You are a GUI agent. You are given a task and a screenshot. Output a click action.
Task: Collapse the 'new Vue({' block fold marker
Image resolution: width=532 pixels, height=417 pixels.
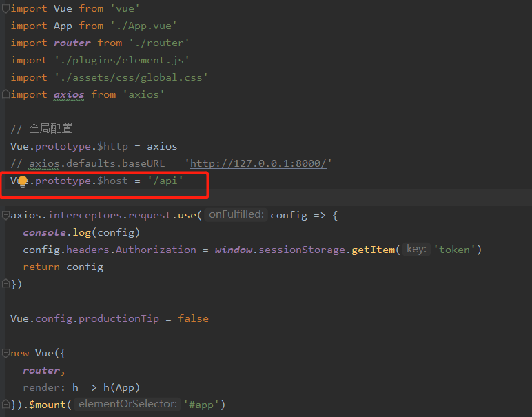pyautogui.click(x=6, y=353)
